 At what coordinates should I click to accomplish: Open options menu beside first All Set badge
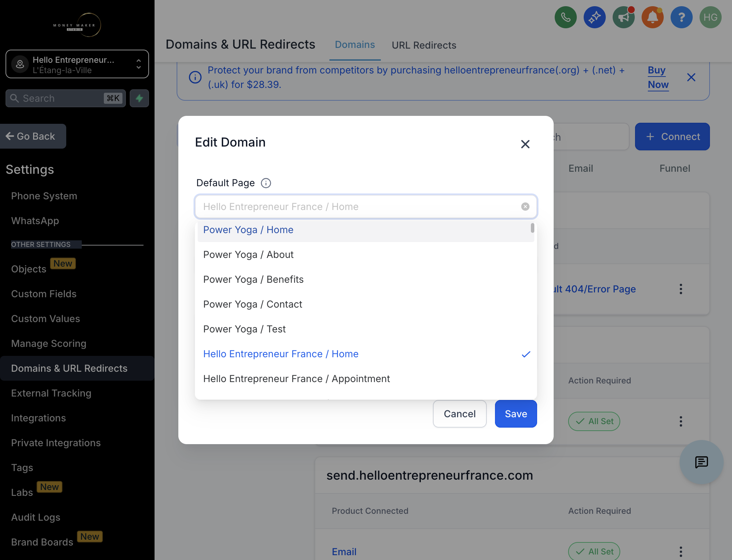click(681, 421)
